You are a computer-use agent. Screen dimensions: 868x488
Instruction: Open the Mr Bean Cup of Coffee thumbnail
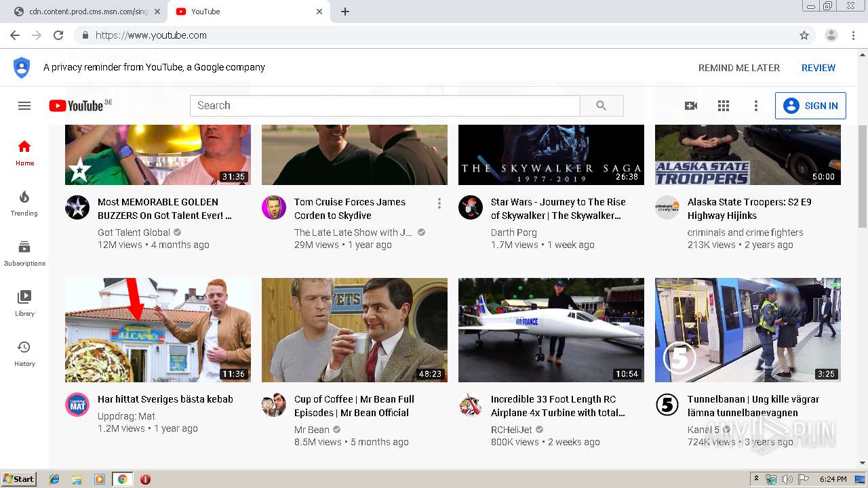coord(355,330)
